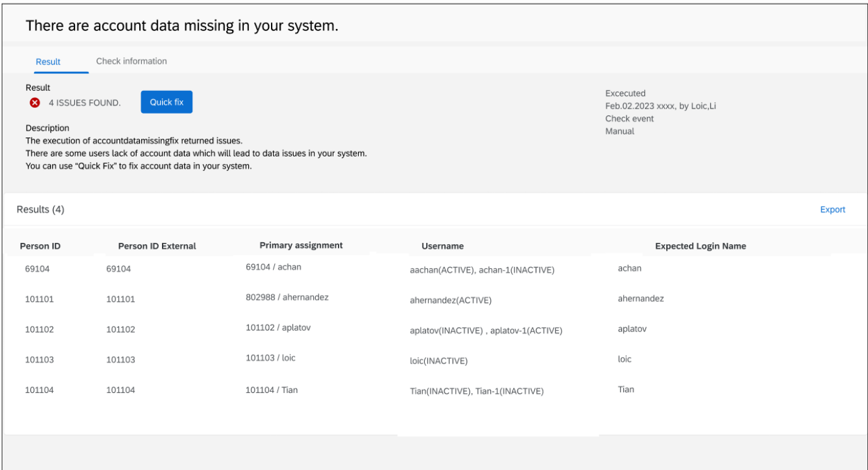Click expected login name 'aplatov'
Image resolution: width=868 pixels, height=470 pixels.
[x=632, y=329]
